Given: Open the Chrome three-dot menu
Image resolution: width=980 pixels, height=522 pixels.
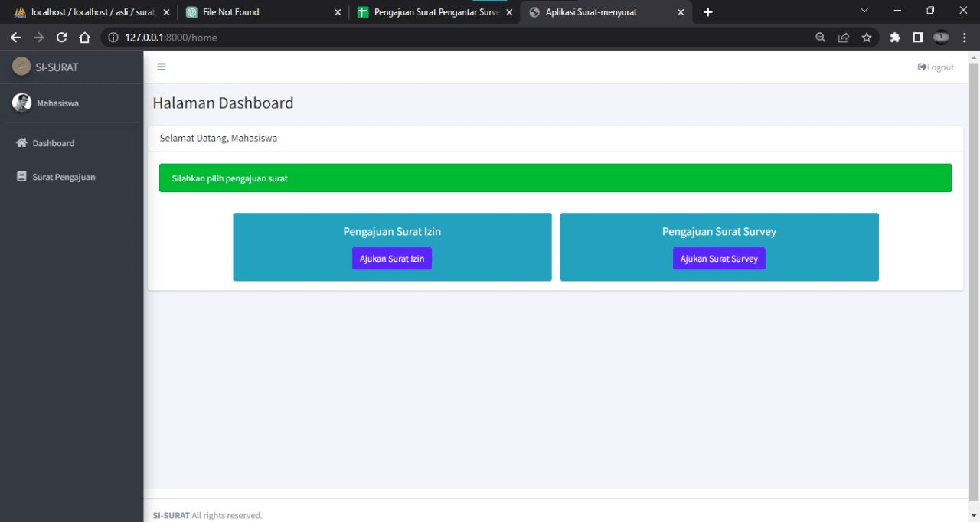Looking at the screenshot, I should tap(965, 38).
